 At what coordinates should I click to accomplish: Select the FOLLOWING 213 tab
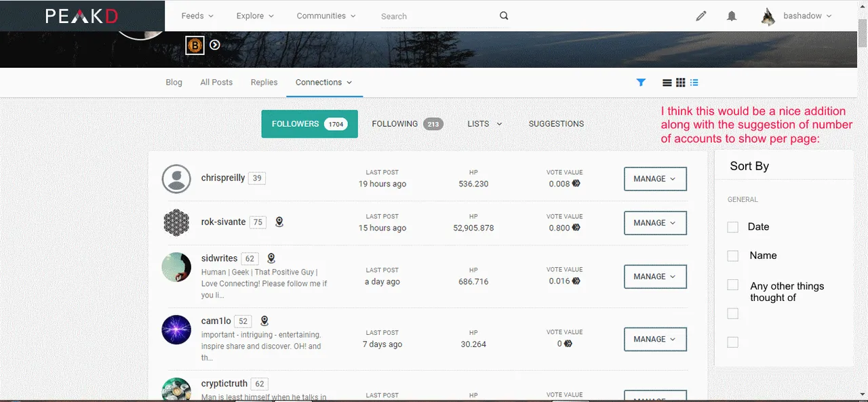pos(408,124)
